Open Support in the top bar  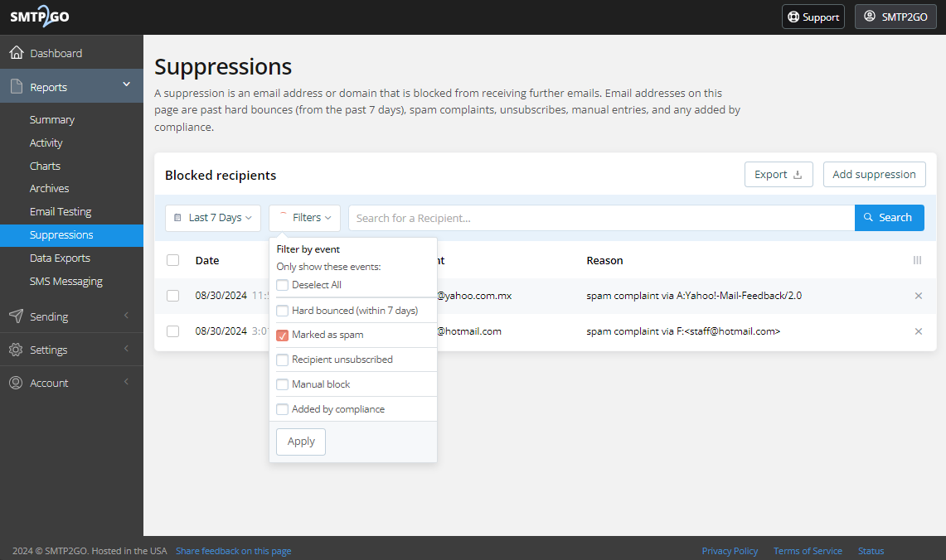(x=813, y=16)
